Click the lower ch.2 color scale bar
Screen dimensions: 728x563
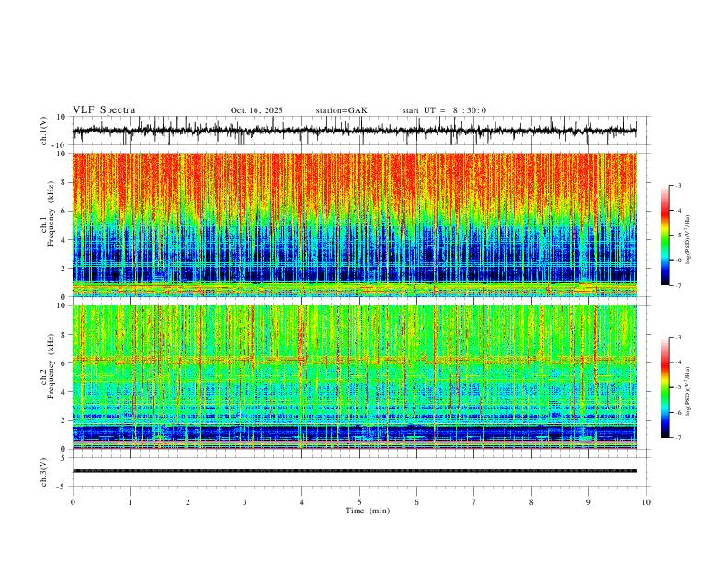pos(665,387)
